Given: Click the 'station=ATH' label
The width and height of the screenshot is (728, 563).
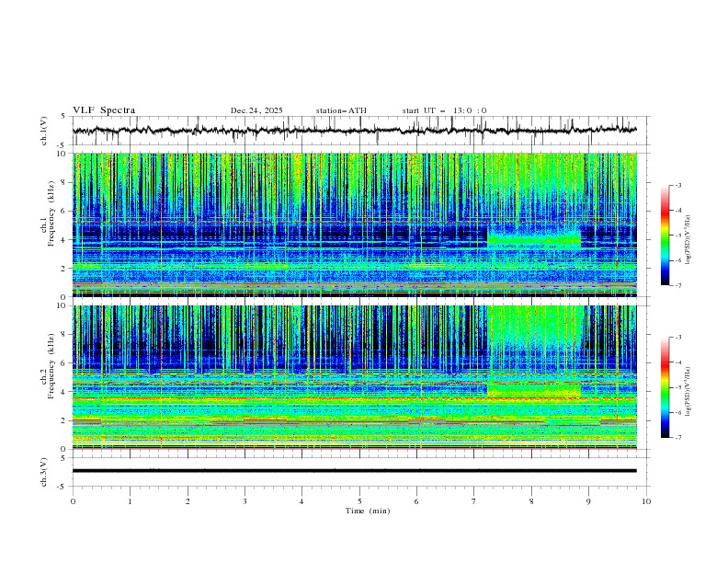Looking at the screenshot, I should tap(341, 110).
